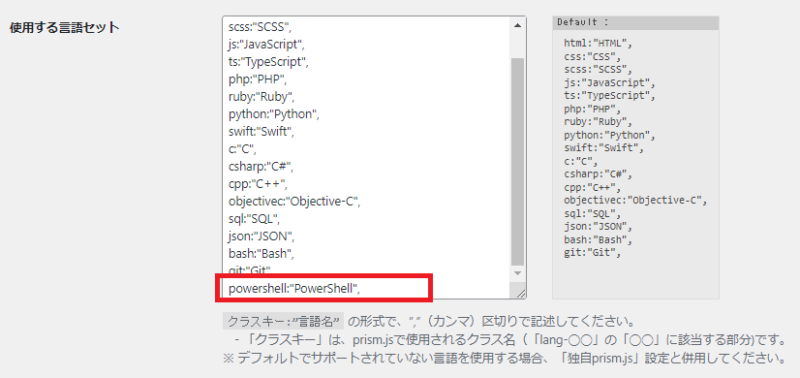Click the textarea vertical scrollbar thumb

coord(517,161)
